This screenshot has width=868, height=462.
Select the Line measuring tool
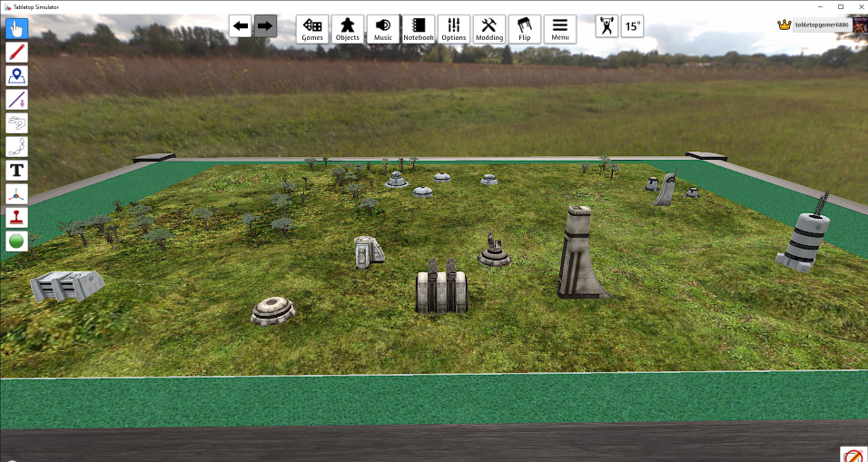[16, 100]
